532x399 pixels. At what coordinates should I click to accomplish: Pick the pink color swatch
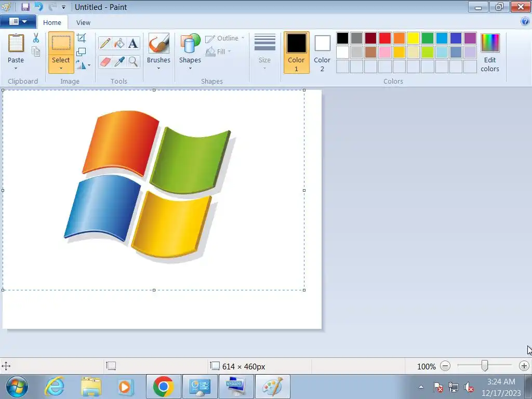coord(385,52)
